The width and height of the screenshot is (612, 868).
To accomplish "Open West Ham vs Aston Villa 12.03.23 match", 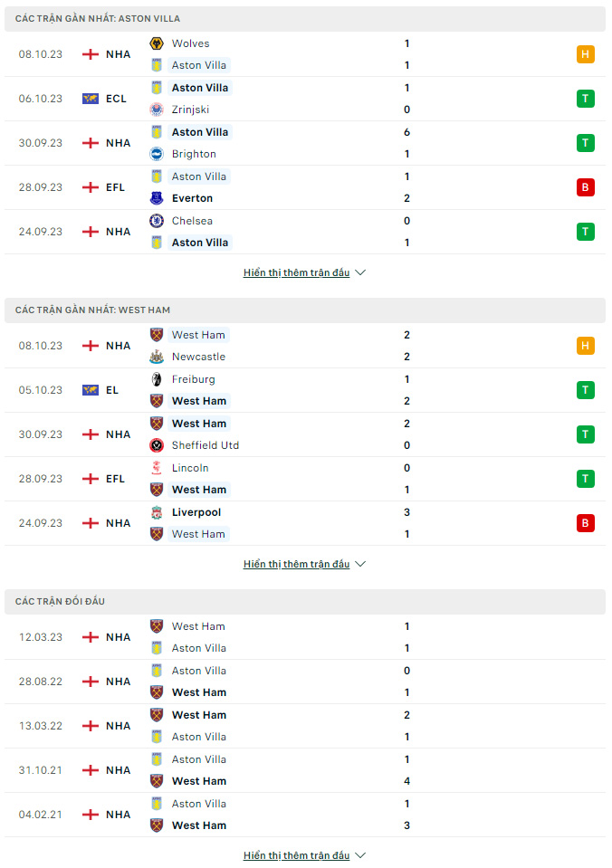I will (305, 637).
